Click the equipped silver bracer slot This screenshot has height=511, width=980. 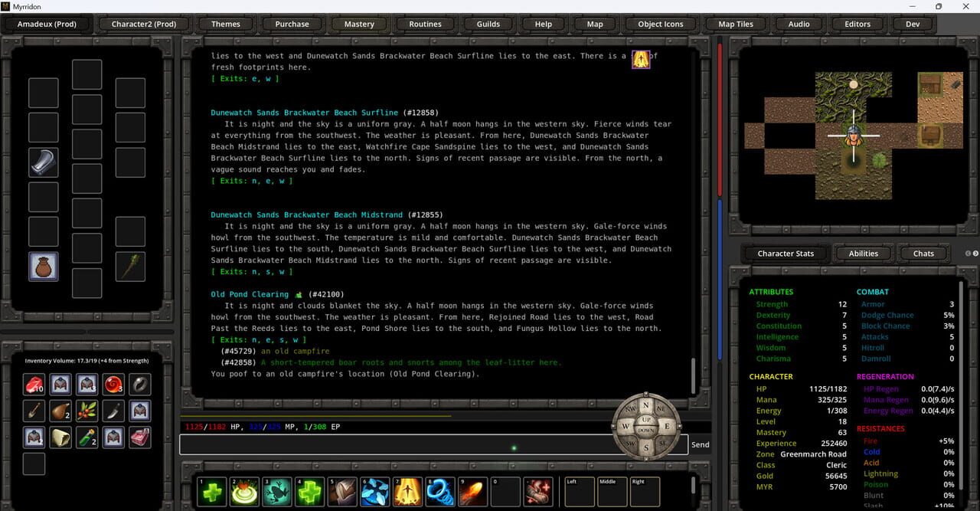point(44,162)
